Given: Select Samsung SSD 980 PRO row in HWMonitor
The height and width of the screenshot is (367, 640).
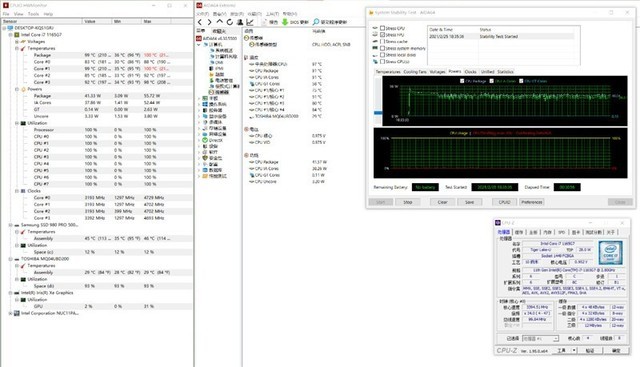Looking at the screenshot, I should tap(49, 225).
